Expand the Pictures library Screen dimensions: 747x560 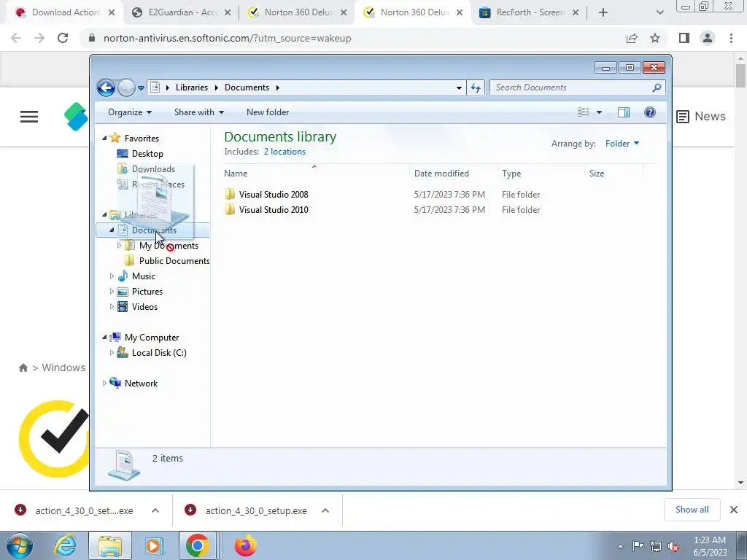click(112, 292)
